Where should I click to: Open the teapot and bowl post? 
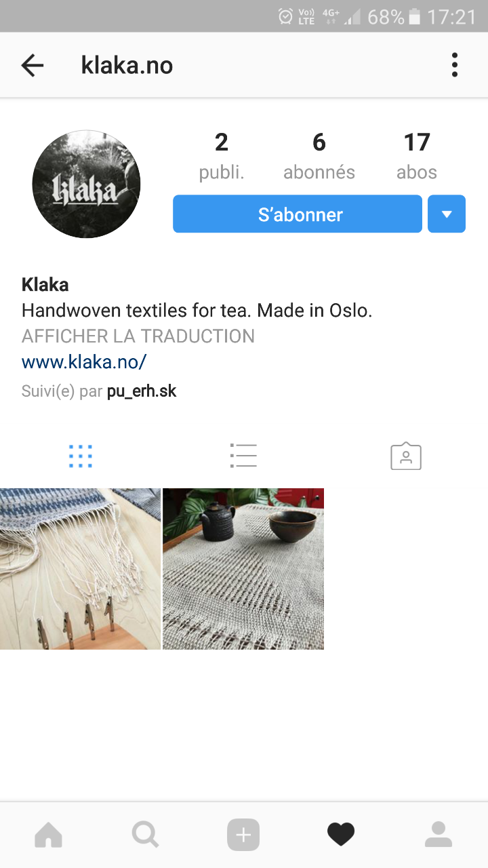[243, 569]
